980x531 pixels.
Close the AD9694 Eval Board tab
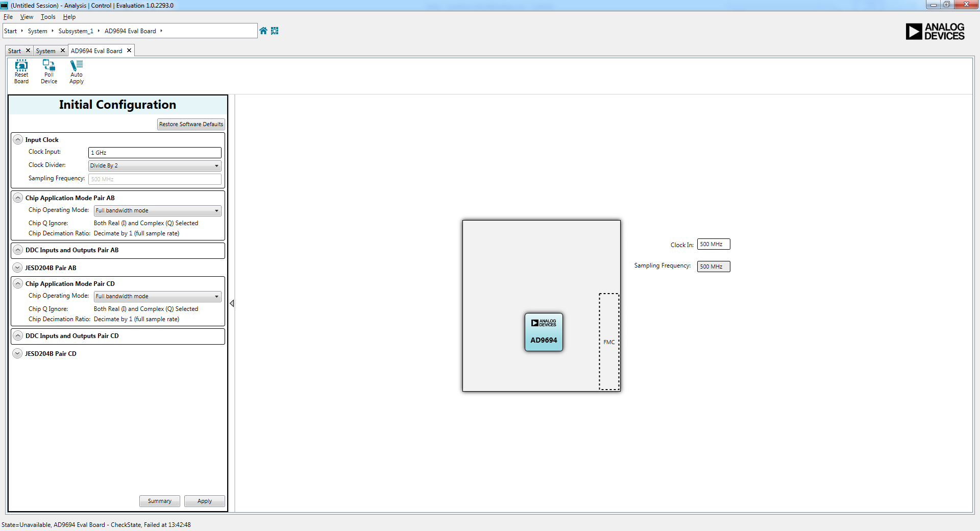[129, 51]
